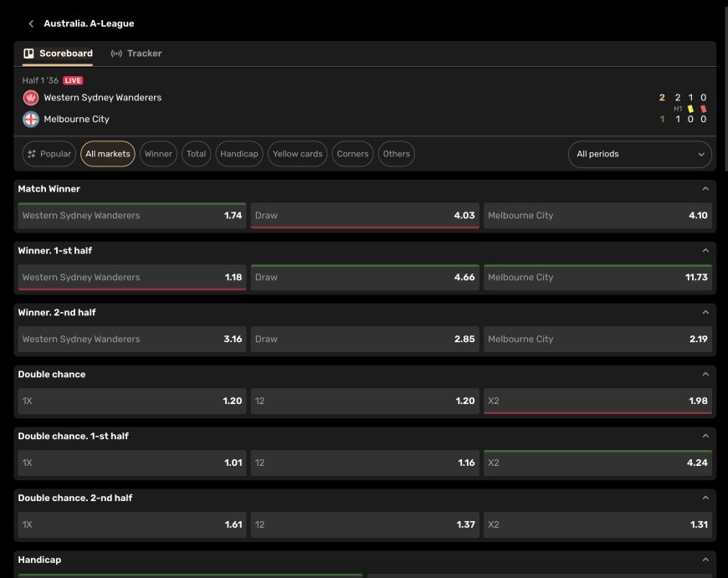Screen dimensions: 728x578
Task: Click Western Sydney Wanderers team logo
Action: coord(31,98)
